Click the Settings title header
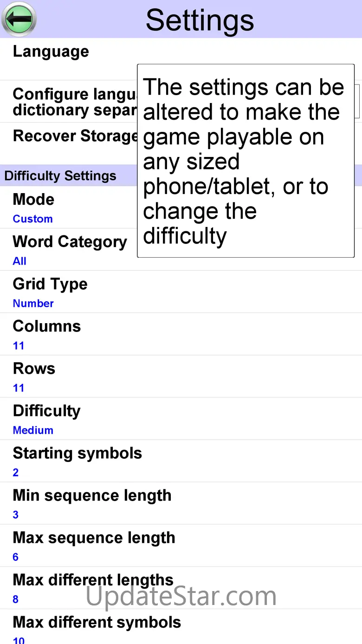362x644 pixels. (200, 20)
